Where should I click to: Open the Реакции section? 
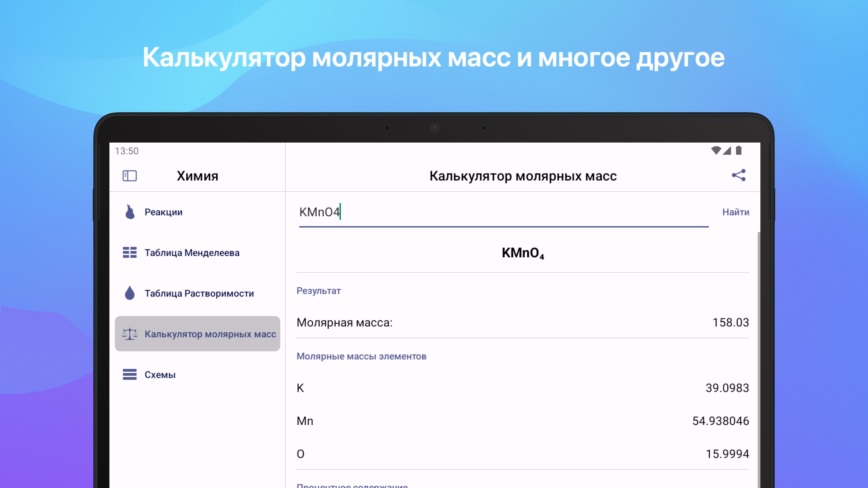[x=198, y=212]
